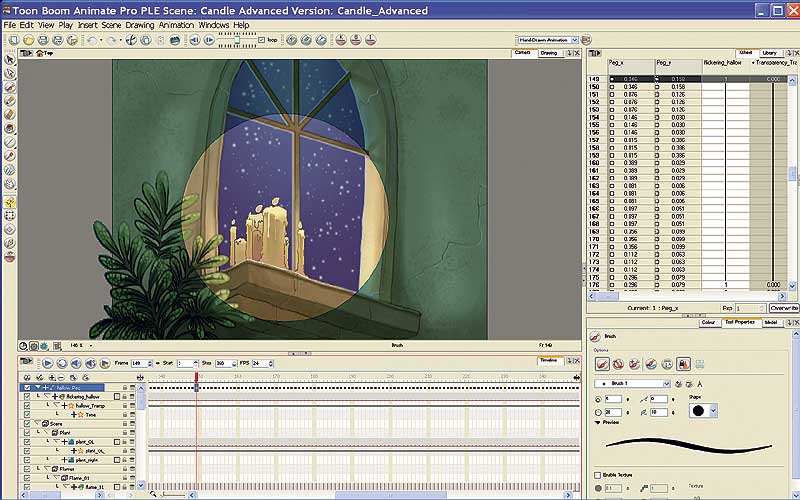Toggle visibility checkbox of flickering_hallow layer
The image size is (800, 500).
(27, 396)
